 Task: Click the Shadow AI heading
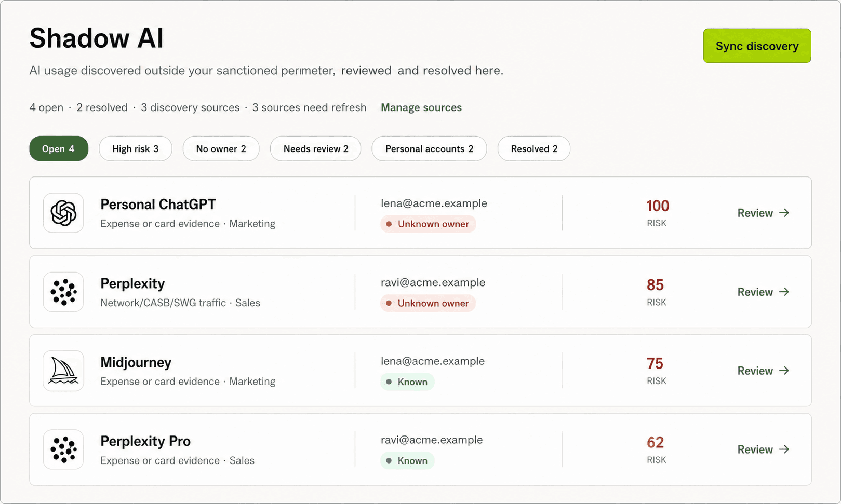(x=97, y=38)
